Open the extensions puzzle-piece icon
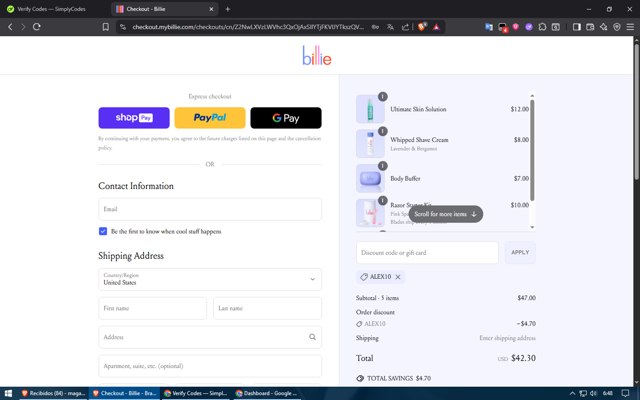640x400 pixels. coord(542,27)
